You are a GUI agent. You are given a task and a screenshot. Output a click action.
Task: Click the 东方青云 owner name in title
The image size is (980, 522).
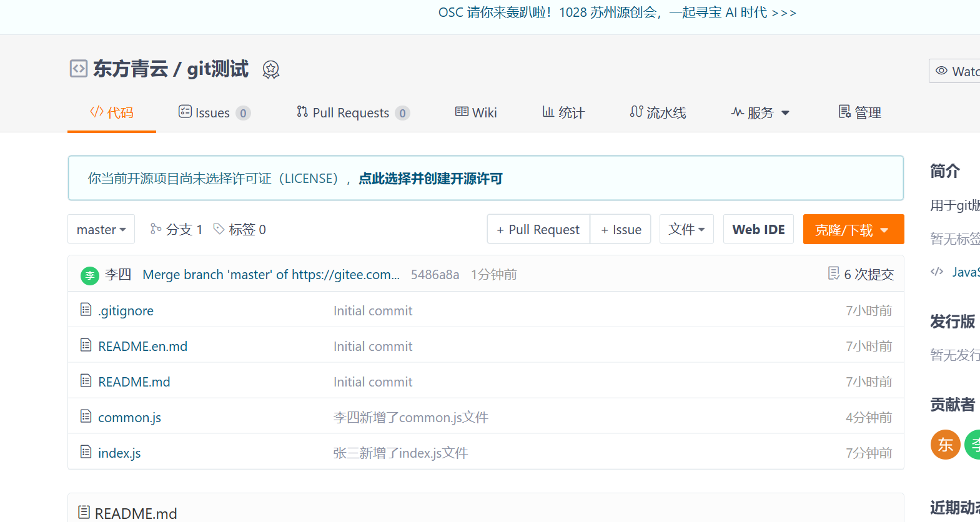tap(131, 69)
